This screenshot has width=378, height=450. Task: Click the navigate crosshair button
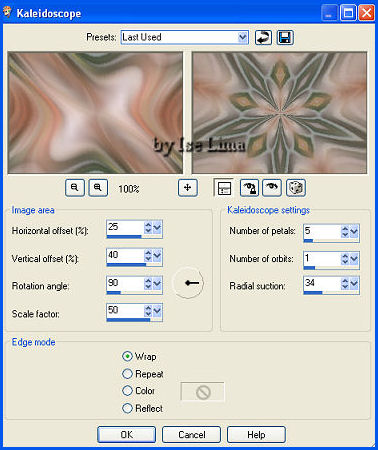tap(188, 188)
